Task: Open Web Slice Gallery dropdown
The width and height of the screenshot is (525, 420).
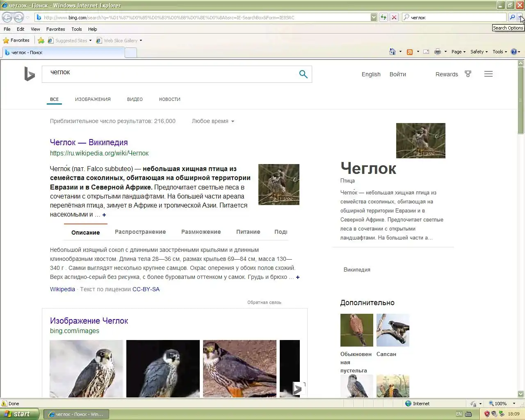Action: 140,41
